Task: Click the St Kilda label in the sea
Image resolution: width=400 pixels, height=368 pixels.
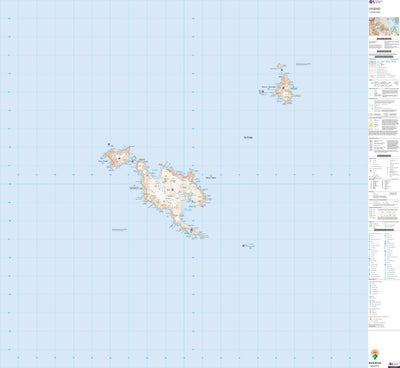Action: pyautogui.click(x=248, y=137)
